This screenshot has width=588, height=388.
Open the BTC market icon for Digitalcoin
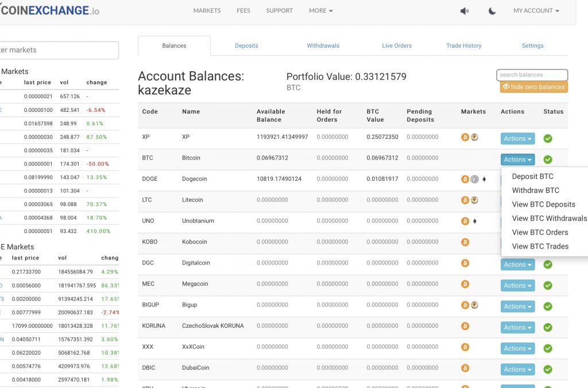[x=465, y=263]
